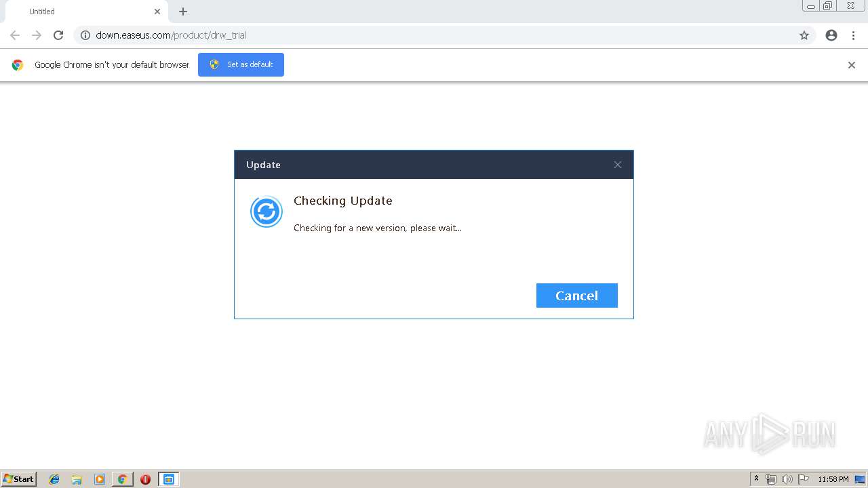Click the blue refresh update icon
The height and width of the screenshot is (488, 868).
(x=267, y=211)
